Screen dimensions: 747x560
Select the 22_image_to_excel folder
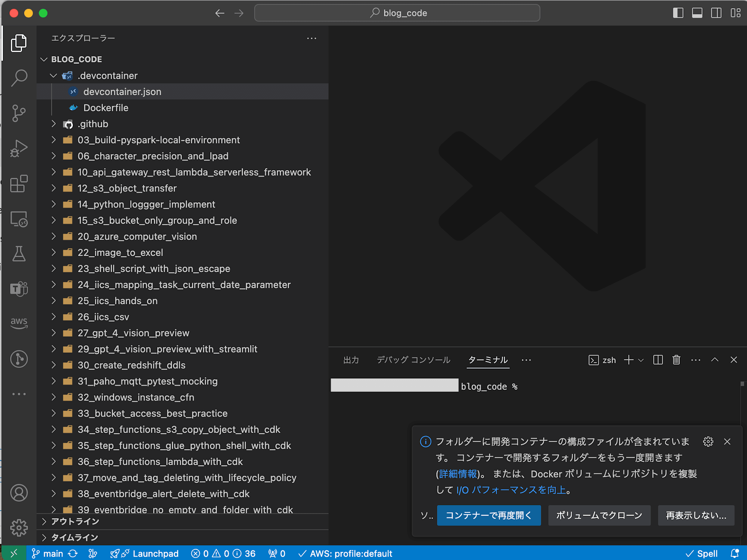[183, 252]
